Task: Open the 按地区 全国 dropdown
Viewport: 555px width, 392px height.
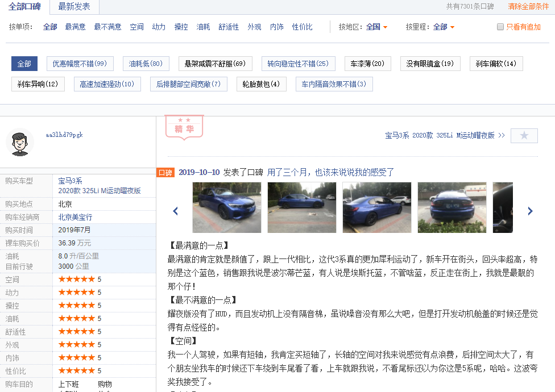Action: 377,27
